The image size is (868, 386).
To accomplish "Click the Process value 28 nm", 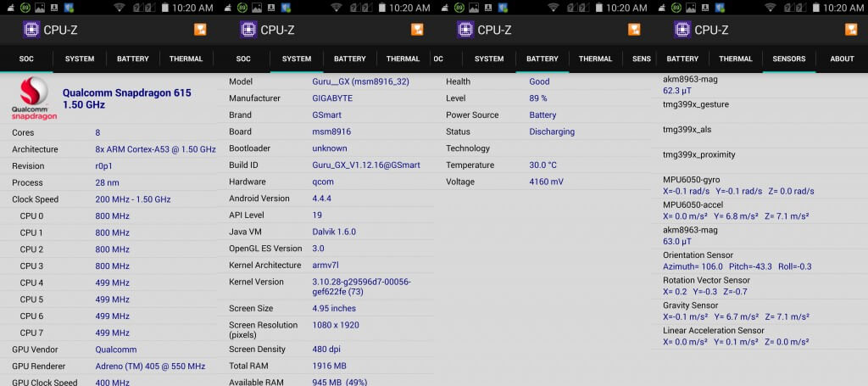I will pyautogui.click(x=108, y=182).
